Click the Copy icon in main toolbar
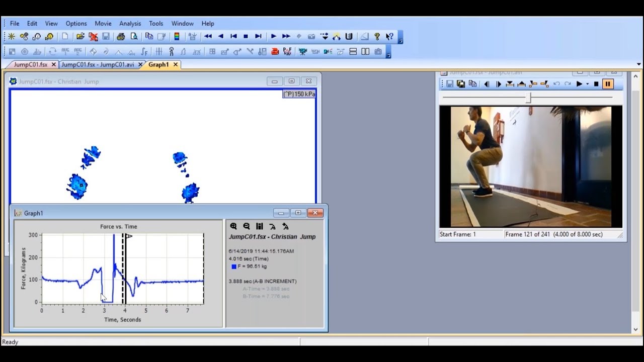 [149, 36]
